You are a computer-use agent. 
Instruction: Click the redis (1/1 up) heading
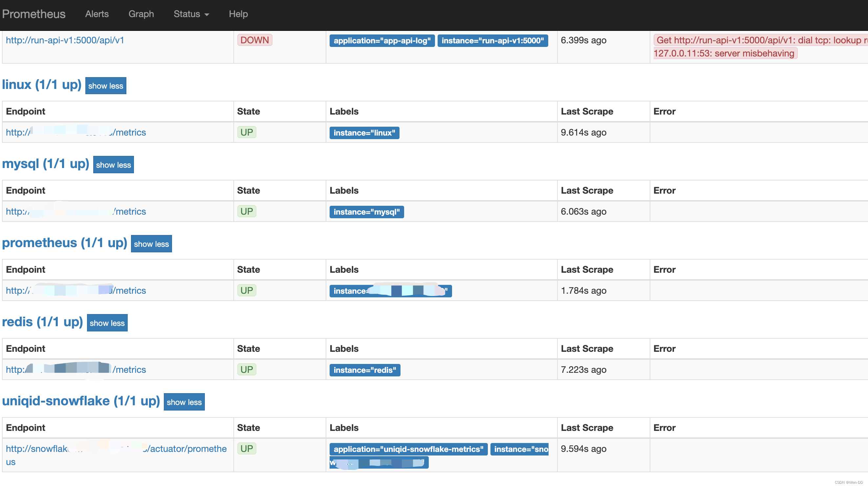[42, 322]
